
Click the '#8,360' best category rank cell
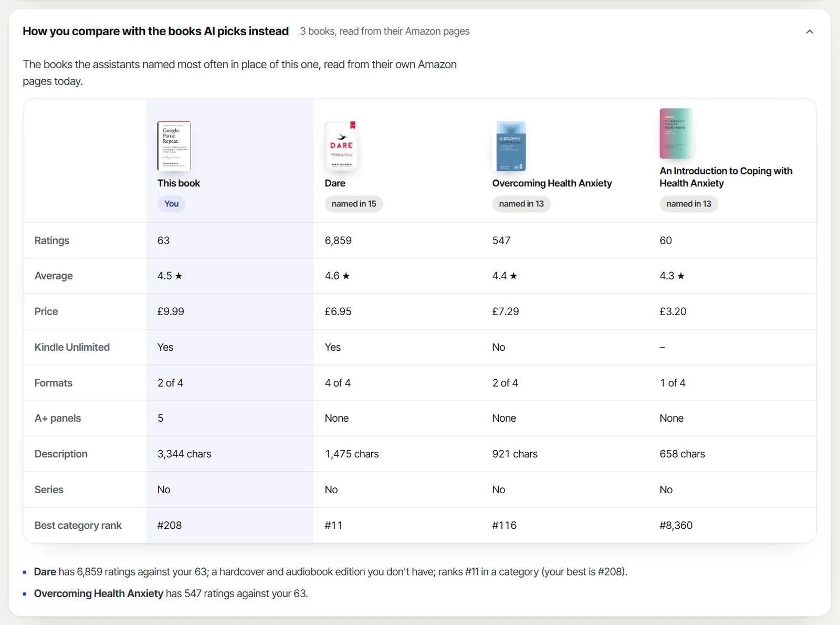pyautogui.click(x=676, y=525)
